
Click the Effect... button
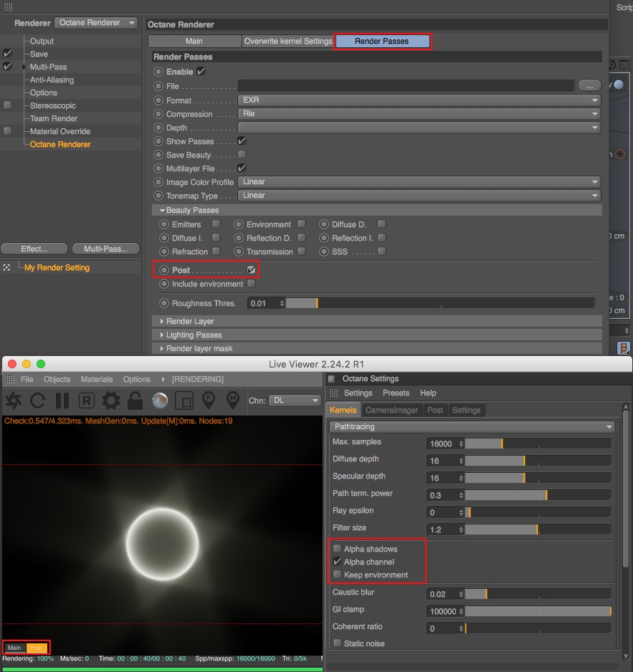tap(34, 249)
